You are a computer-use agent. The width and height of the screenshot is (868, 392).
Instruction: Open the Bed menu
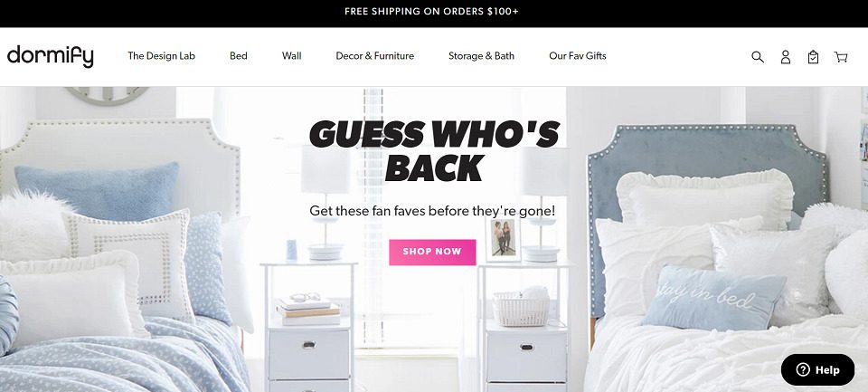tap(239, 56)
